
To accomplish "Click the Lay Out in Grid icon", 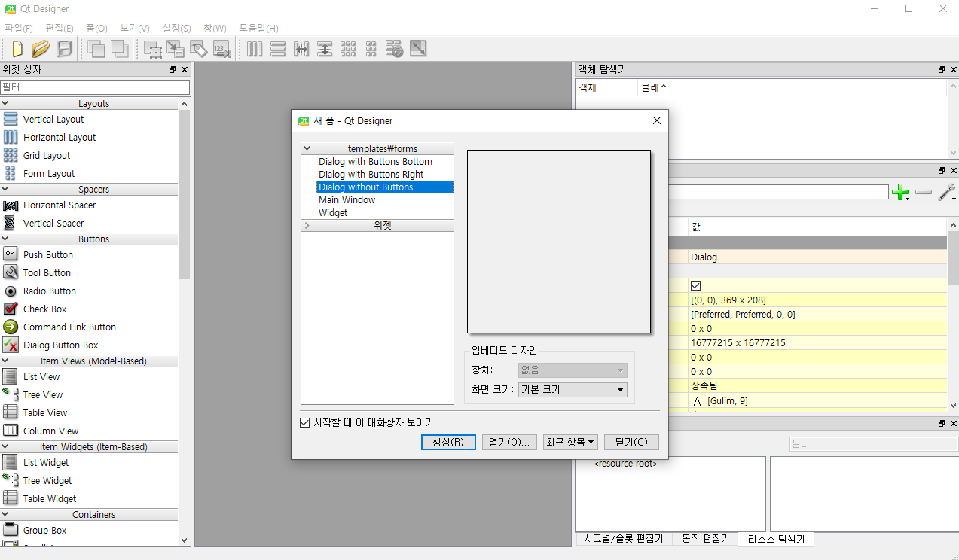I will [348, 49].
